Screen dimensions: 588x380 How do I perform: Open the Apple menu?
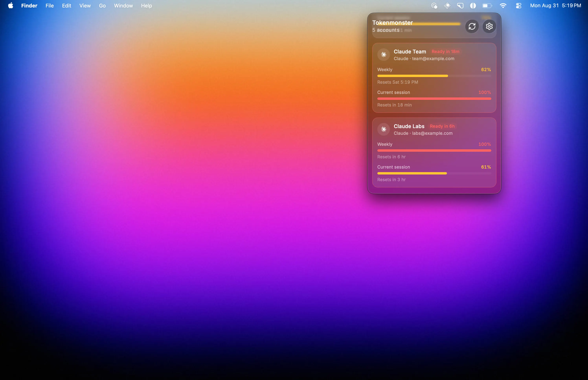[x=11, y=6]
